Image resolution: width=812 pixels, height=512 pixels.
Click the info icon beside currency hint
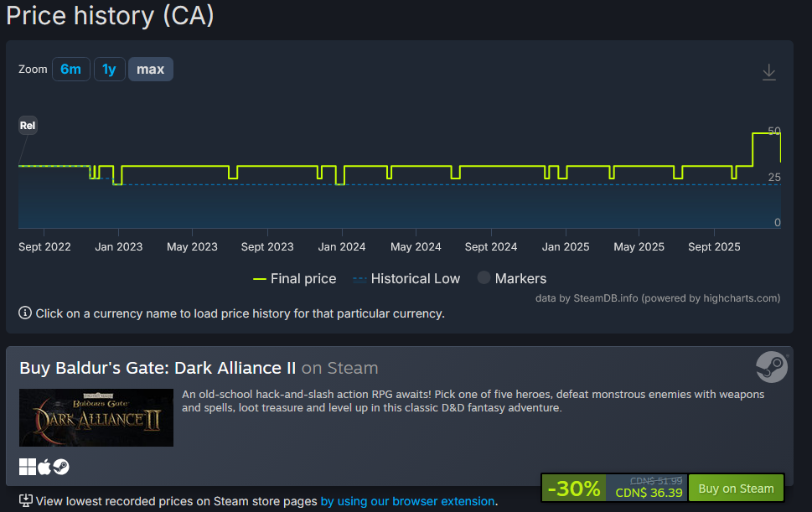coord(25,313)
